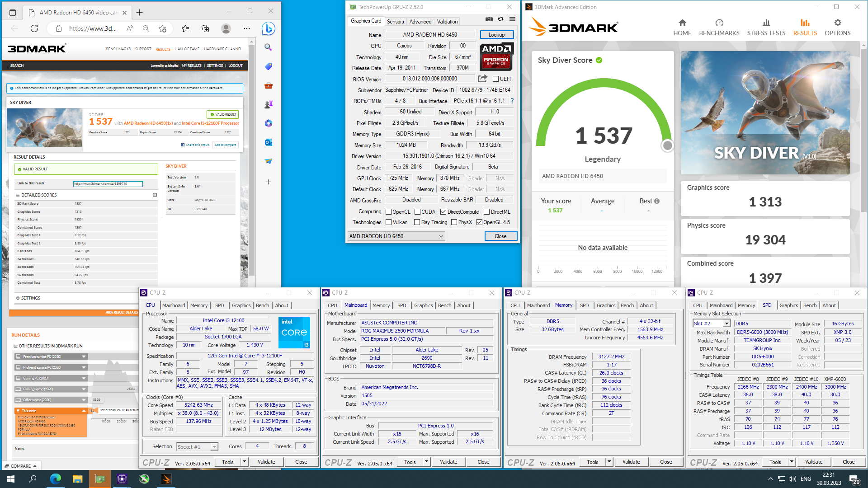Screen dimensions: 868x488
Task: Open Slot #2 dropdown in CPU-Z SPD
Action: [711, 324]
